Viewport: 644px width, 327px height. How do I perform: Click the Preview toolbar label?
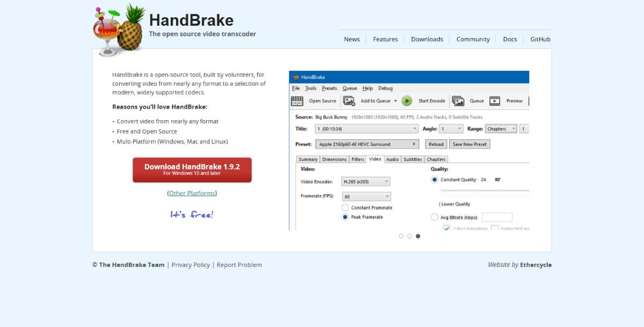[x=514, y=101]
